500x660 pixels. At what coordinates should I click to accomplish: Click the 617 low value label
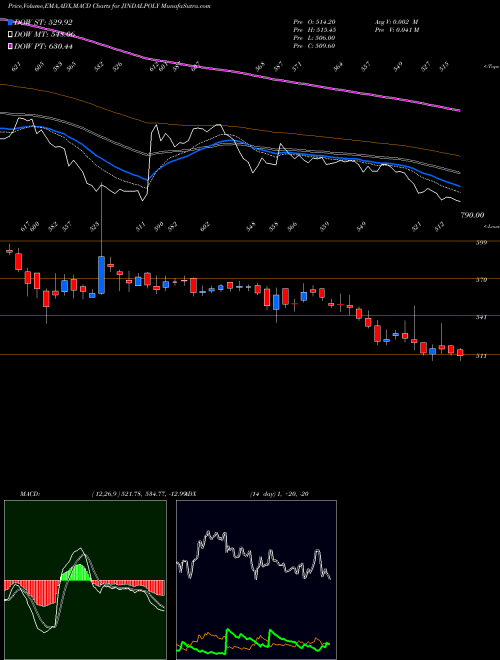25,226
